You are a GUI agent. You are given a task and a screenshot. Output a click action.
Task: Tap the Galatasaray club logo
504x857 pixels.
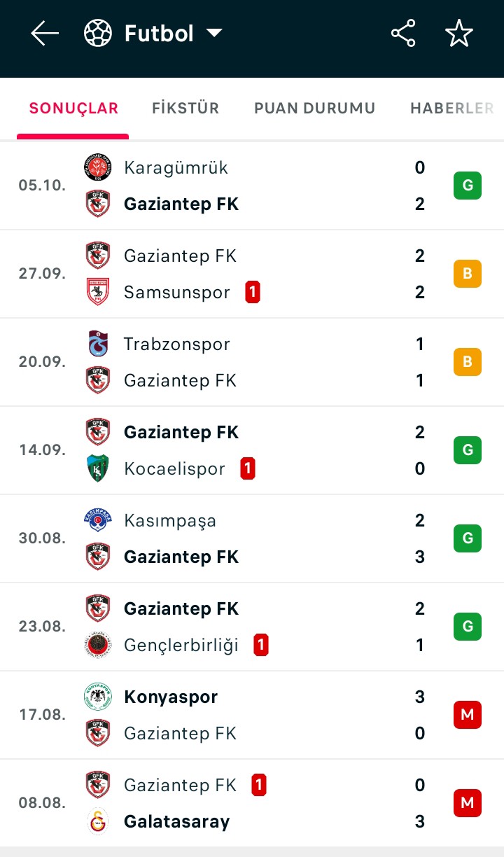pos(98,821)
